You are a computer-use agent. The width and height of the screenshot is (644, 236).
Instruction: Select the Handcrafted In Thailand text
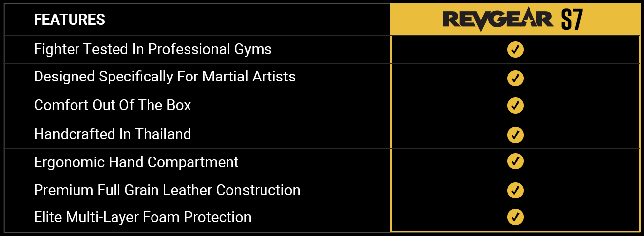click(x=113, y=134)
